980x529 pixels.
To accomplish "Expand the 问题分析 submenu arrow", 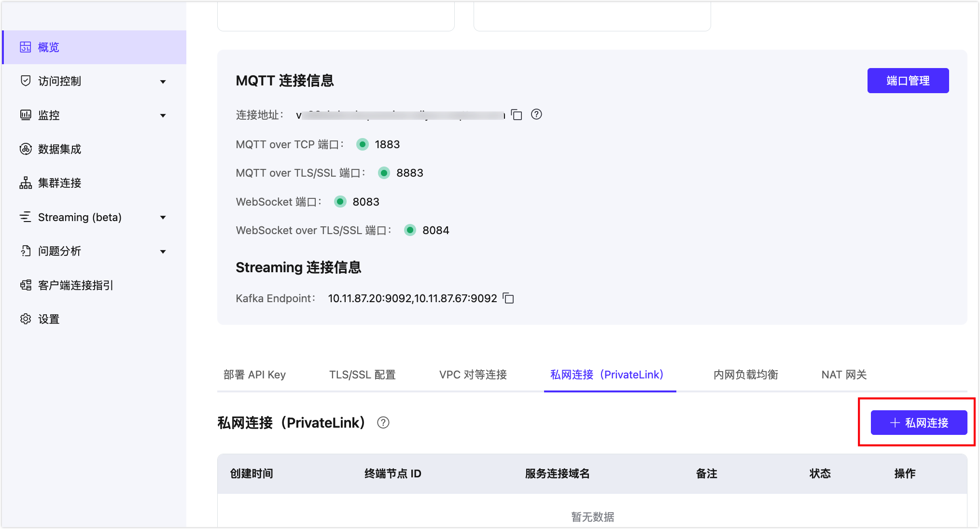I will [x=163, y=251].
